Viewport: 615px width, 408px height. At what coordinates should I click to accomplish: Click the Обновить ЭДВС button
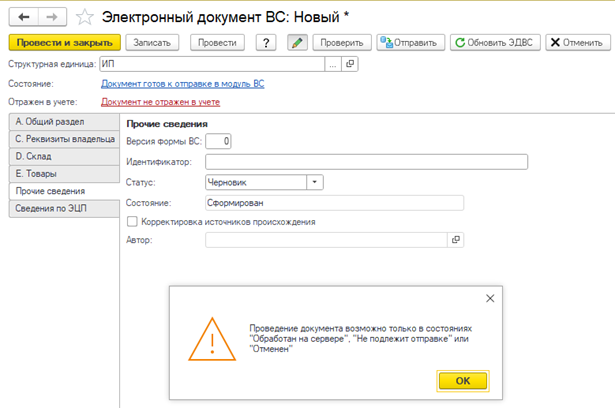click(495, 43)
